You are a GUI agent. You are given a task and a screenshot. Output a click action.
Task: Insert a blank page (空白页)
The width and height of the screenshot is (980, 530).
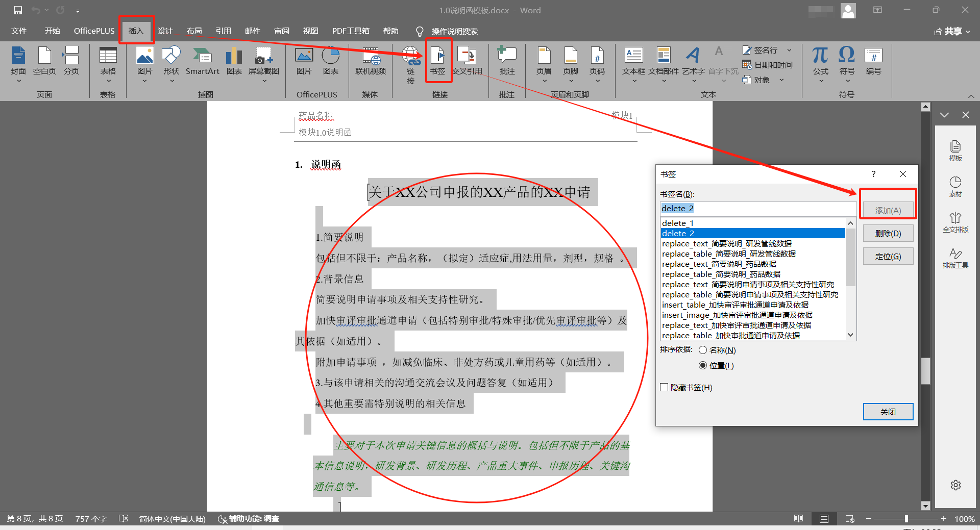44,61
